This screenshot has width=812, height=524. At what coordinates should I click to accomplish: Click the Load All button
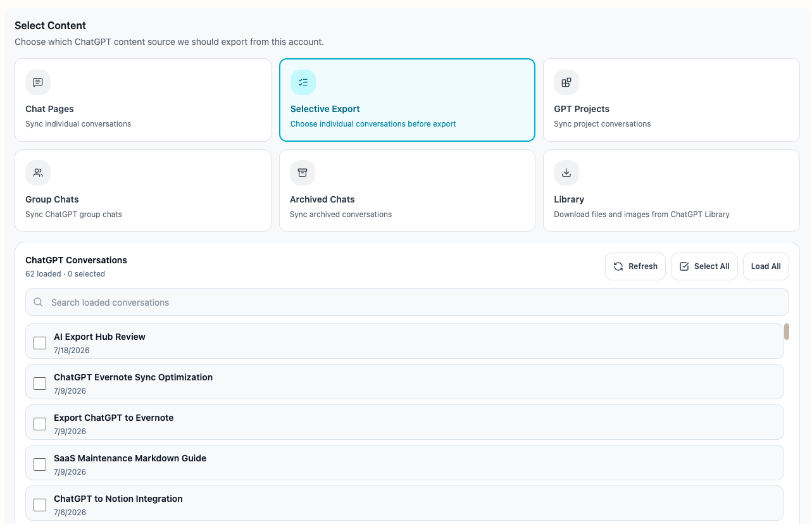(766, 266)
